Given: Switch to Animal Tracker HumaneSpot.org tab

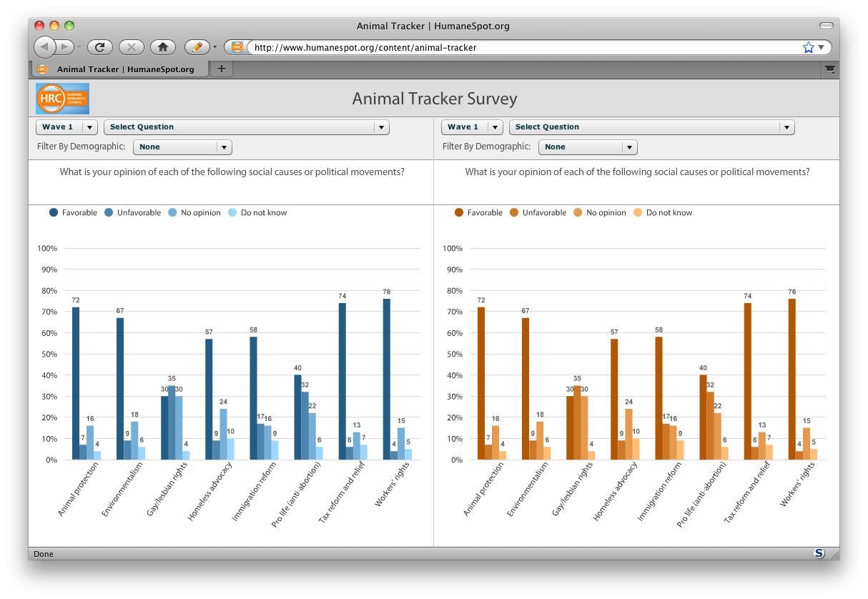Looking at the screenshot, I should 120,69.
